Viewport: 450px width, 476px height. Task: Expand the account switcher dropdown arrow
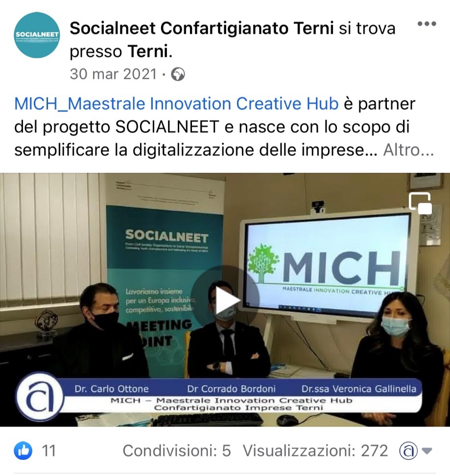point(427,451)
